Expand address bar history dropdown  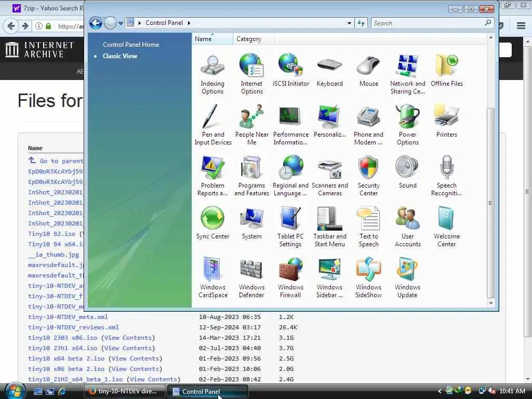(x=349, y=23)
